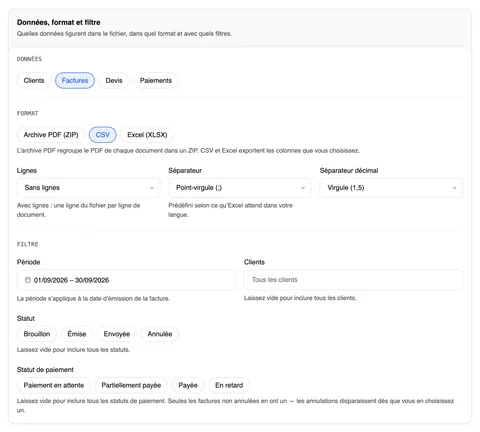Screen dimensions: 480x432
Task: Select the Factures data chip
Action: (x=75, y=81)
